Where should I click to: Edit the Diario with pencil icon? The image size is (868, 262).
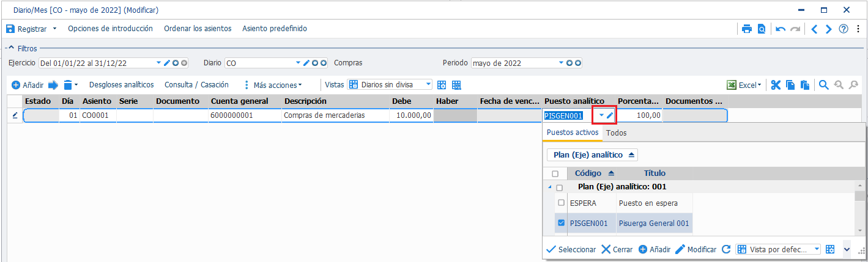tap(306, 62)
